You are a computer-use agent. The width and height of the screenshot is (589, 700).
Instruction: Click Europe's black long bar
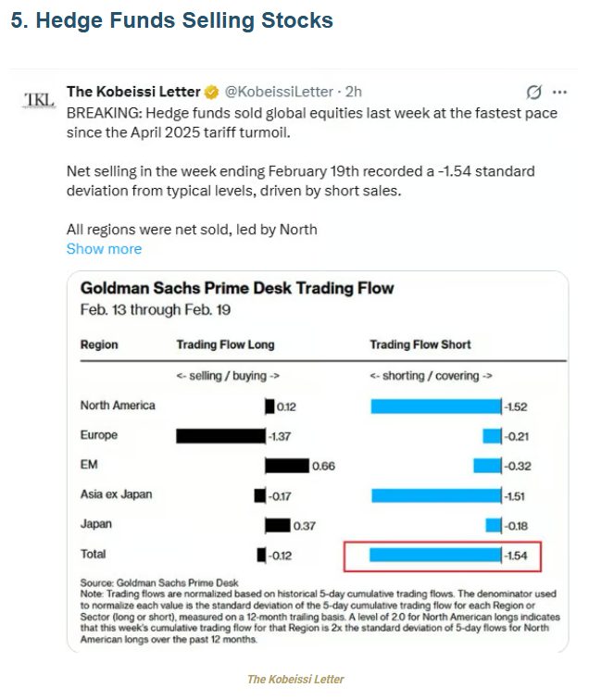(x=220, y=435)
